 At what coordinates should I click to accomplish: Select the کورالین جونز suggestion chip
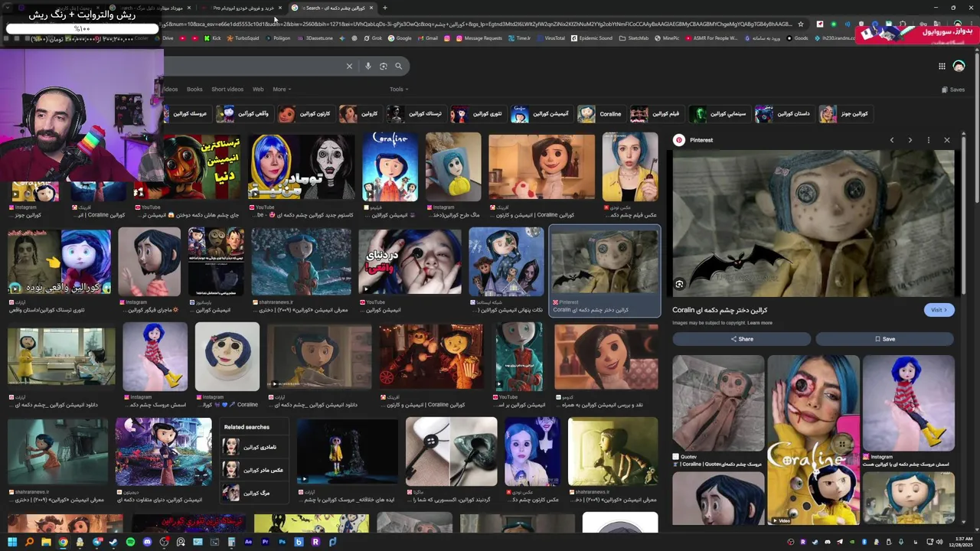coord(844,114)
